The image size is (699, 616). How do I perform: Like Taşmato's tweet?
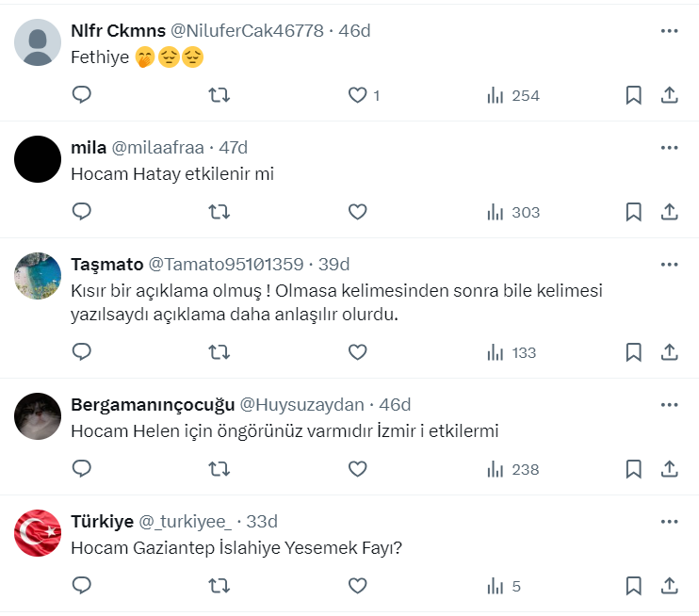point(358,352)
